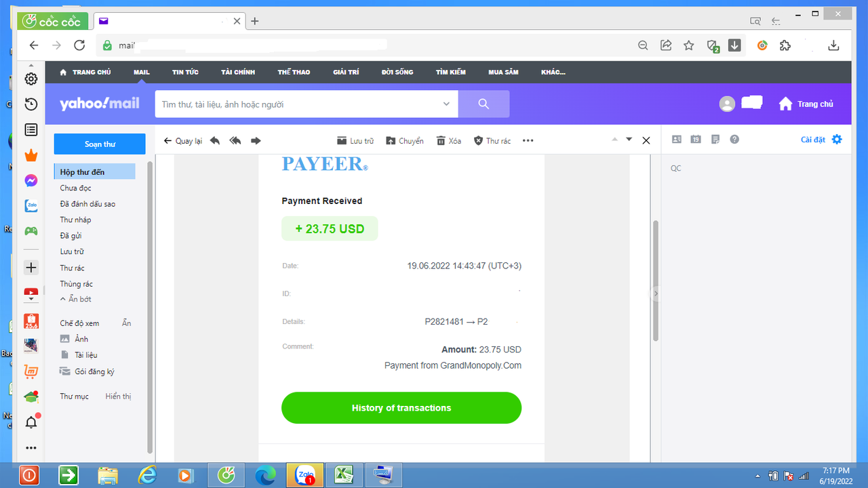The width and height of the screenshot is (868, 488).
Task: Open a new browser tab
Action: pos(255,21)
